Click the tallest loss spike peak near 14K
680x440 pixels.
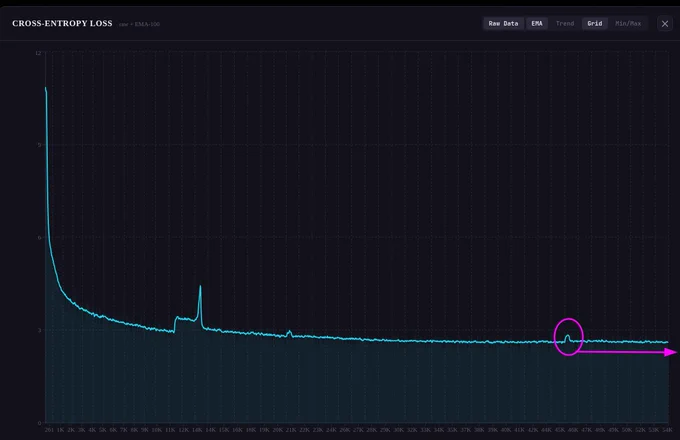tap(200, 287)
